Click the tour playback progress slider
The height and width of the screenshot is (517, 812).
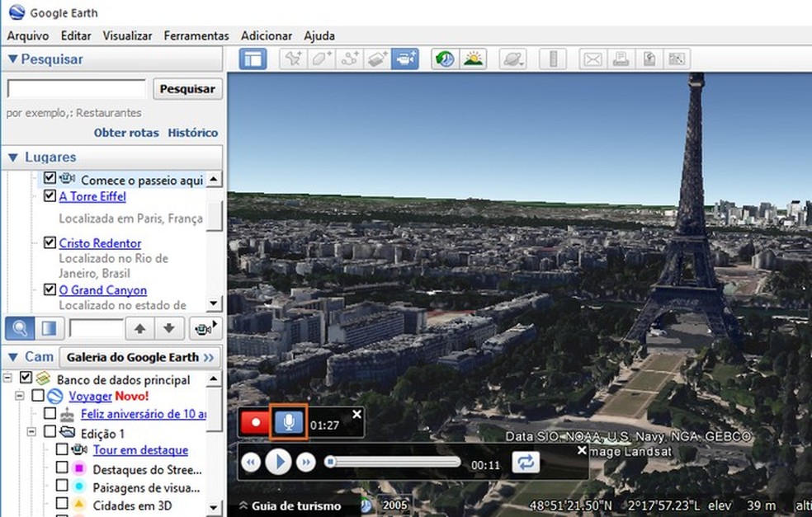394,463
